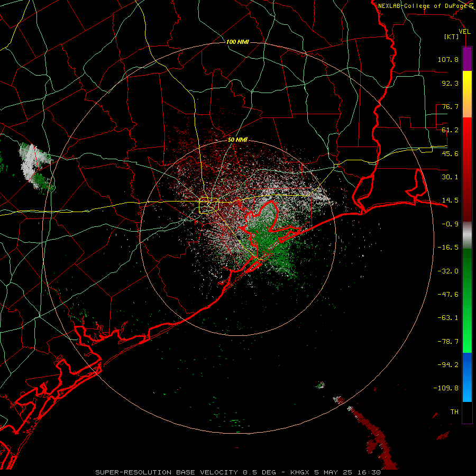Click the gray-green velocity echo west of 100 NMI ring
Viewport: 476px width, 476px height.
(36, 168)
